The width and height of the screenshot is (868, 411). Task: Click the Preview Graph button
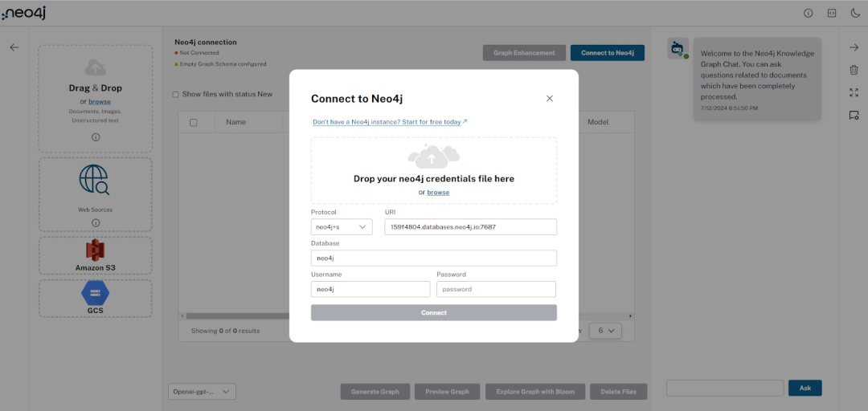pyautogui.click(x=448, y=392)
